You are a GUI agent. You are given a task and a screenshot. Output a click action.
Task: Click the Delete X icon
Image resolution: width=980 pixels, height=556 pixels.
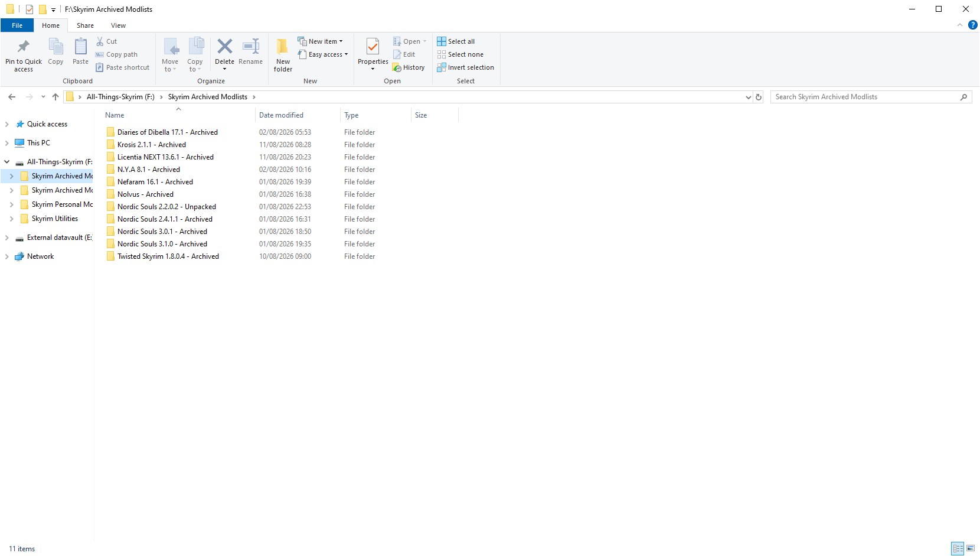[x=224, y=46]
